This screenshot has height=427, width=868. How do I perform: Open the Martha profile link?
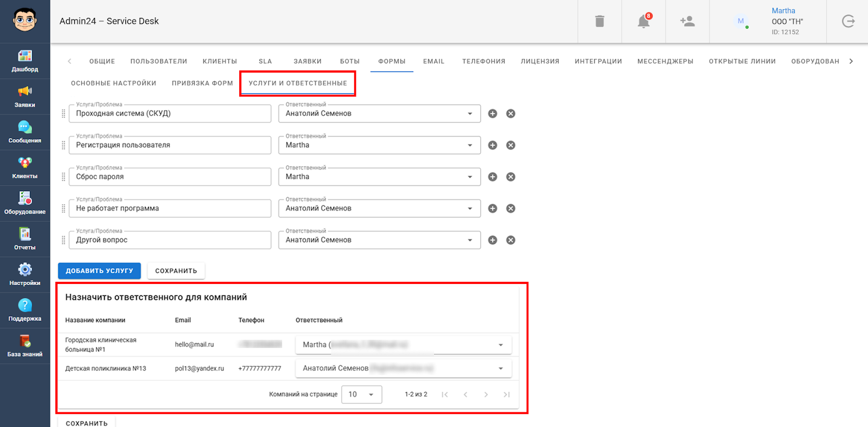(x=783, y=11)
